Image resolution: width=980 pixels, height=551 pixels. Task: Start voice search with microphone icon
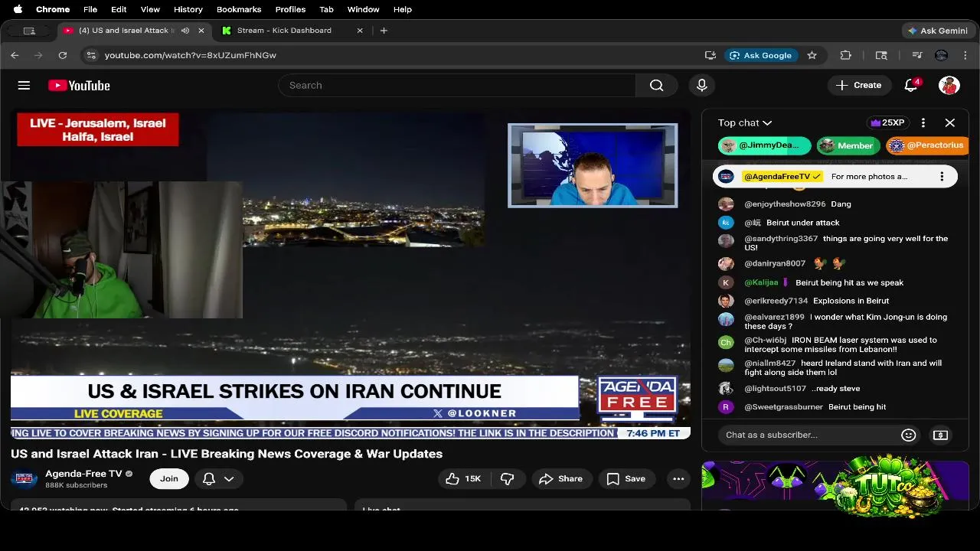click(x=702, y=86)
